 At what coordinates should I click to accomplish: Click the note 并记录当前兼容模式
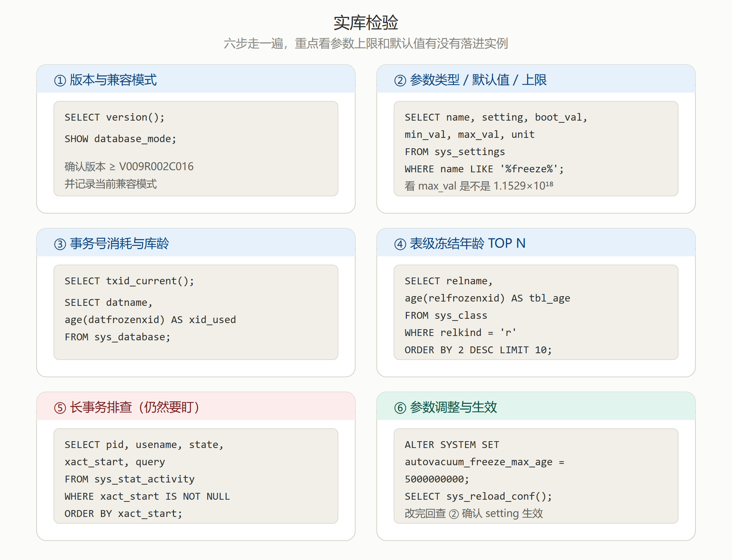click(111, 184)
